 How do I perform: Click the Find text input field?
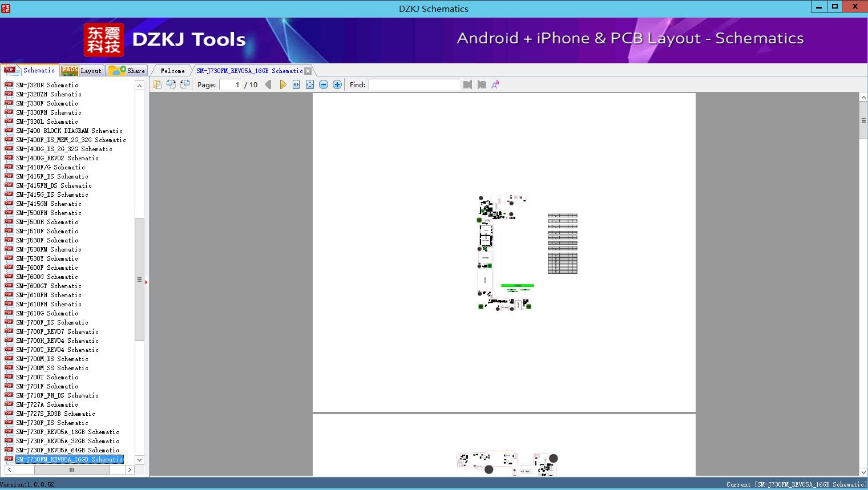pos(414,84)
